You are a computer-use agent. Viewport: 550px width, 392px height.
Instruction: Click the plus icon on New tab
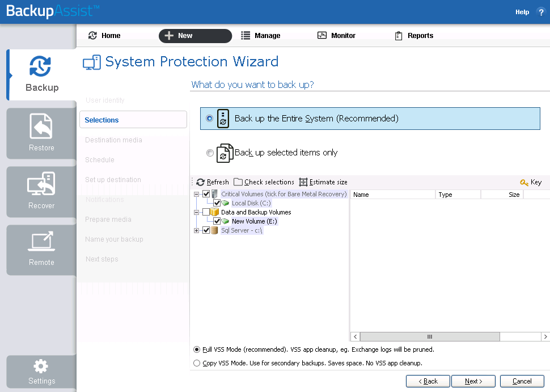click(169, 35)
